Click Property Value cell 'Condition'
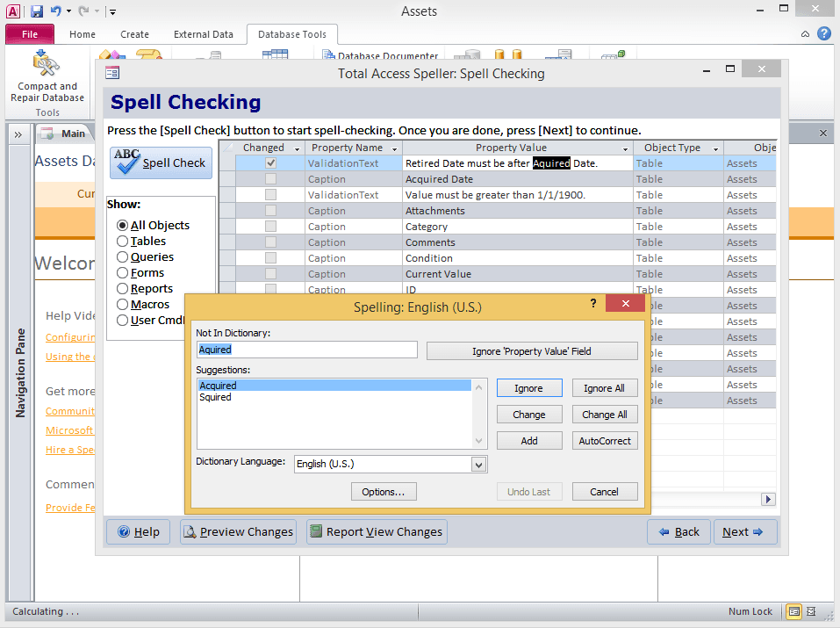840x628 pixels. (x=518, y=258)
